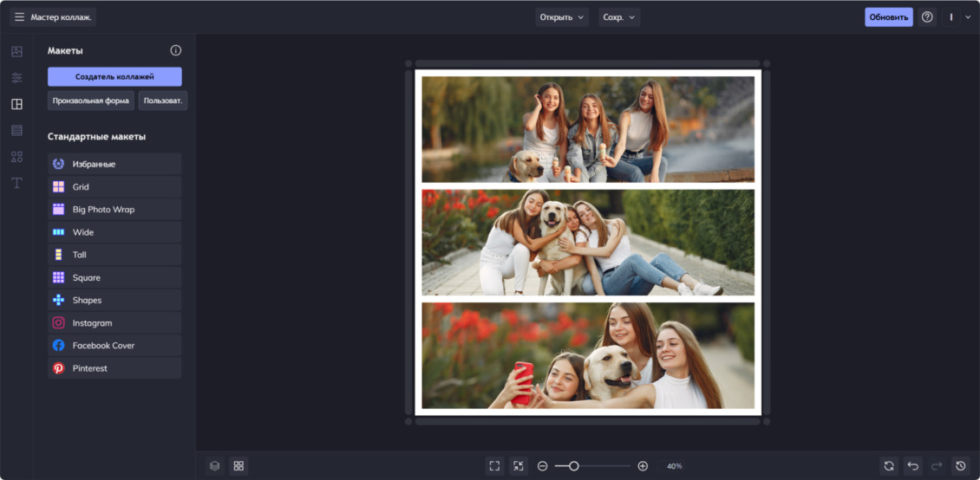Click the zoom out minus icon
Screen dimensions: 980x480
pyautogui.click(x=543, y=466)
